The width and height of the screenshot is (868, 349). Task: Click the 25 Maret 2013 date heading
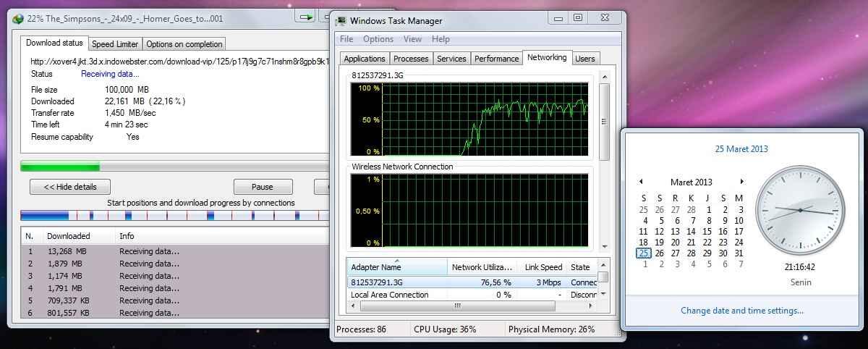click(741, 149)
